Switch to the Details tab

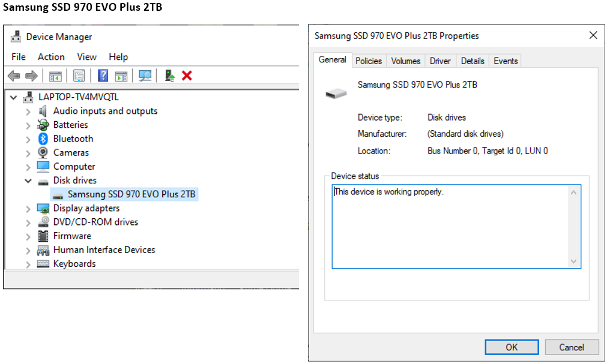click(x=473, y=61)
